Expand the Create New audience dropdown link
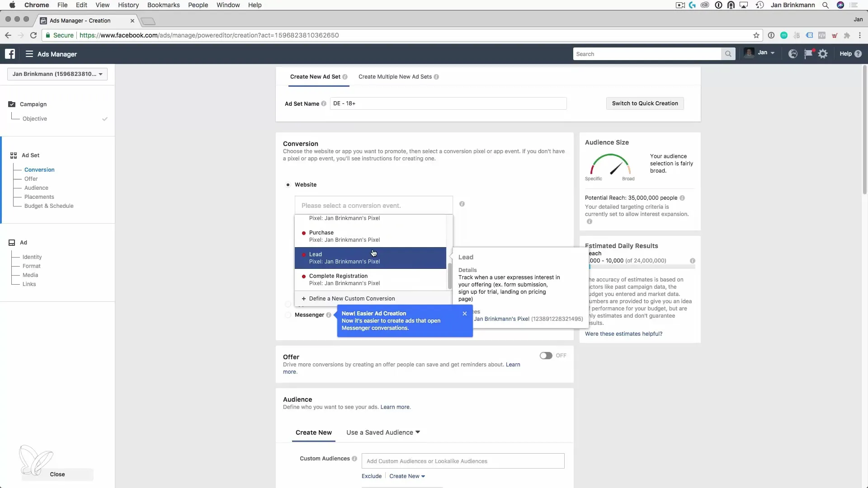 pyautogui.click(x=407, y=476)
